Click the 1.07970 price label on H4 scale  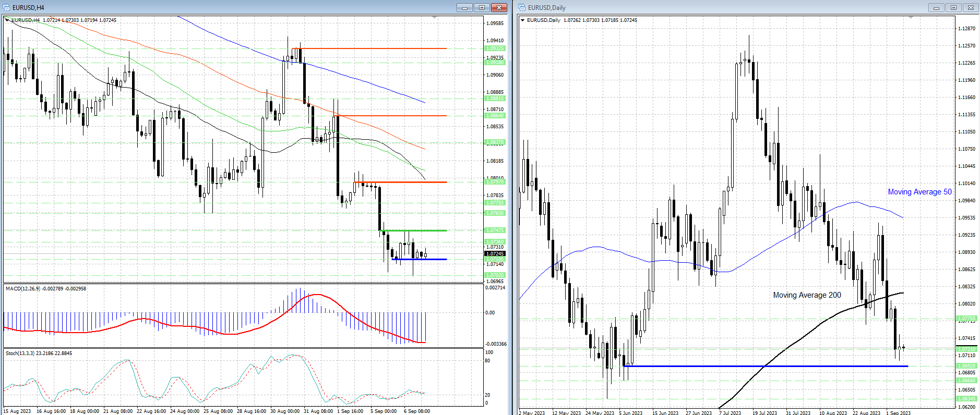coord(495,181)
